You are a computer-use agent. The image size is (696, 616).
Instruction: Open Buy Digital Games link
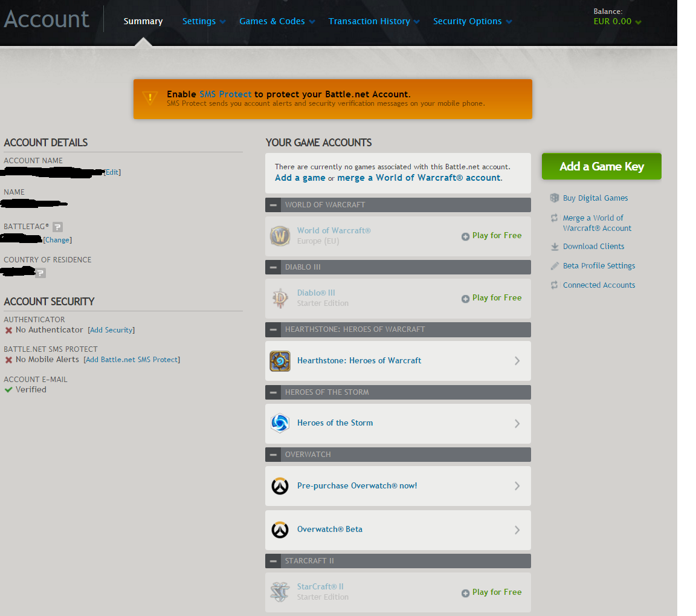(x=595, y=198)
